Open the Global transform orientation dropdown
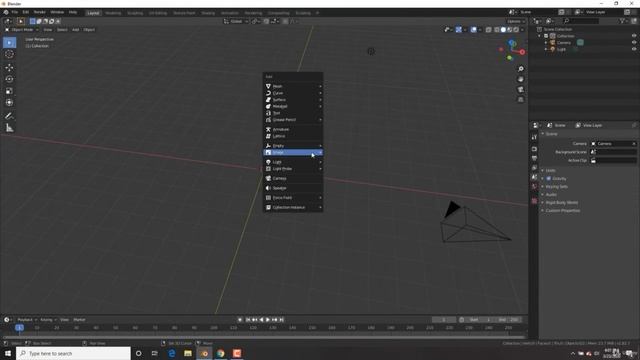The width and height of the screenshot is (640, 360). 236,21
